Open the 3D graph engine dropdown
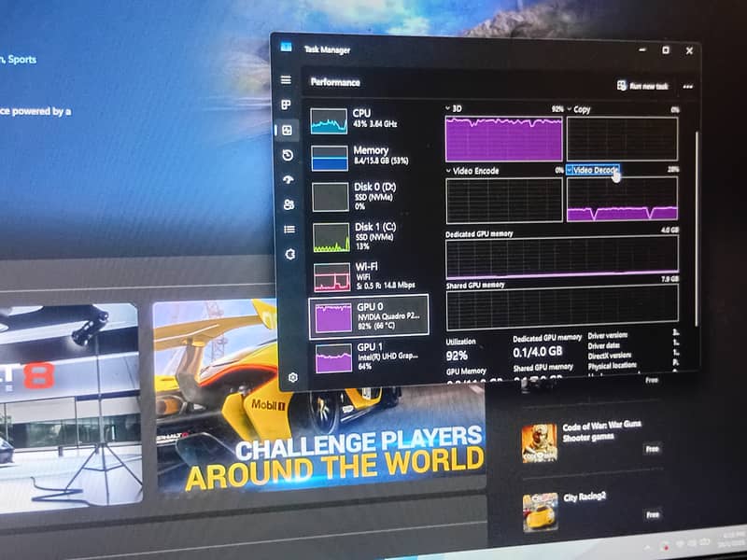 coord(454,108)
